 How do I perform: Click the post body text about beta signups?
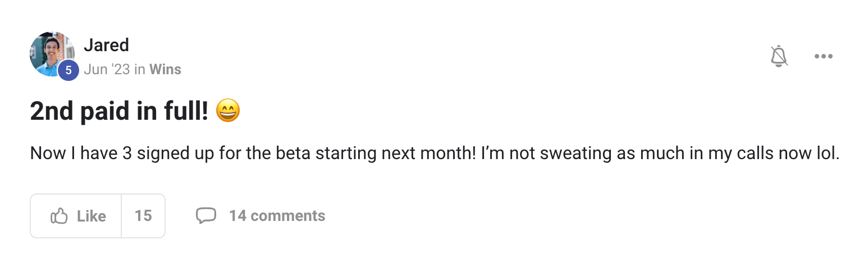435,153
